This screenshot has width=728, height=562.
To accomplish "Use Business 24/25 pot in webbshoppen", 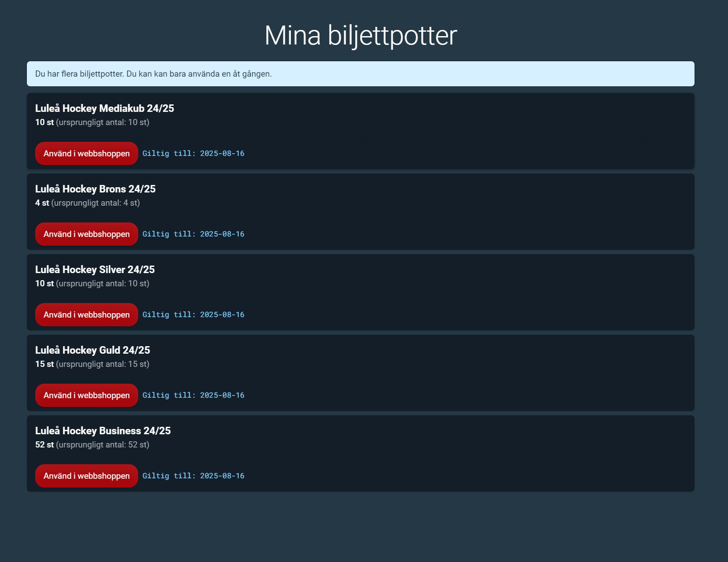I will point(87,476).
